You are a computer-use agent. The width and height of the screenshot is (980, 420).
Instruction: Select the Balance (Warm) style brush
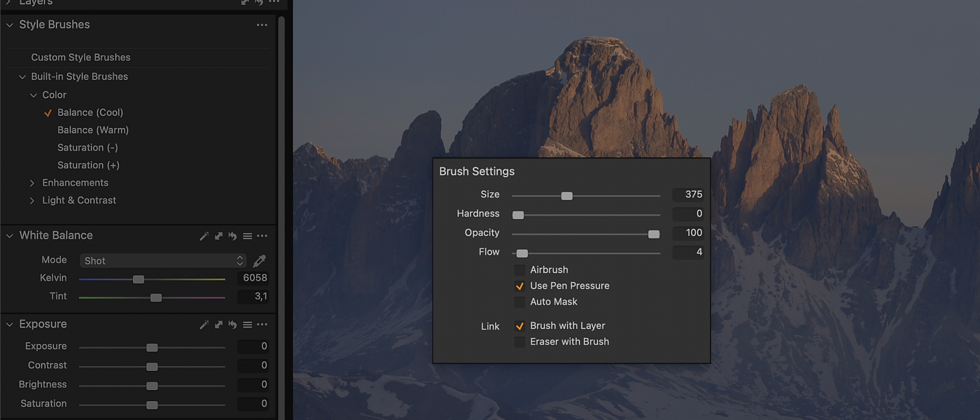(x=93, y=130)
